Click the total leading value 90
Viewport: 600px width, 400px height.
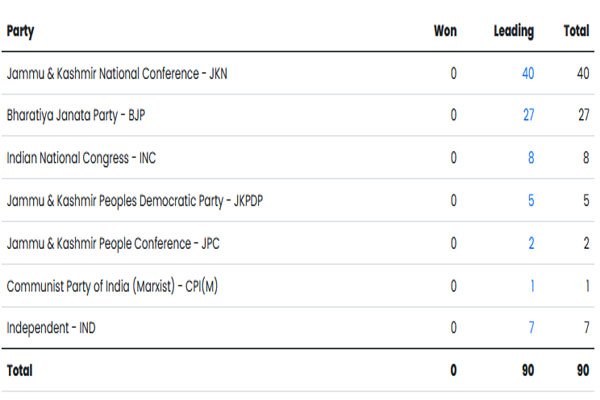(528, 370)
